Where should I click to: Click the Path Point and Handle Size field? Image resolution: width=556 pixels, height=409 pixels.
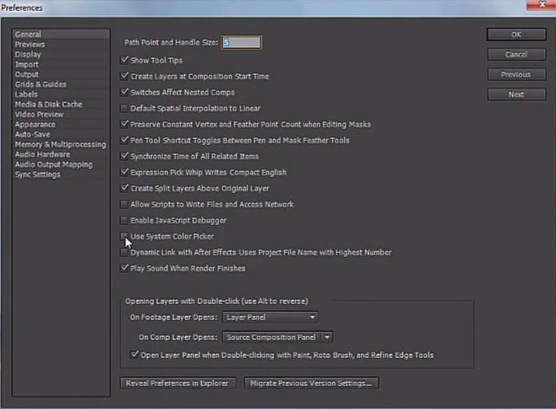241,43
